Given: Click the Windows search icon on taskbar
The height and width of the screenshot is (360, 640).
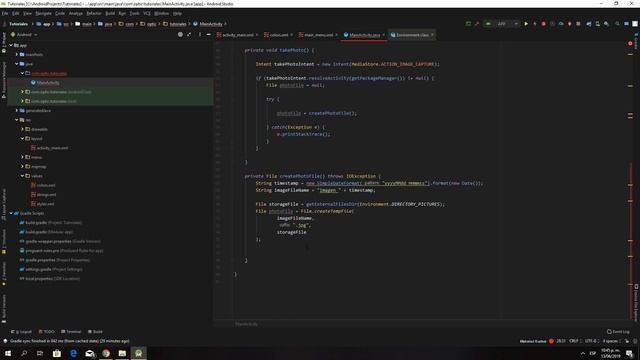Looking at the screenshot, I should click(x=24, y=353).
